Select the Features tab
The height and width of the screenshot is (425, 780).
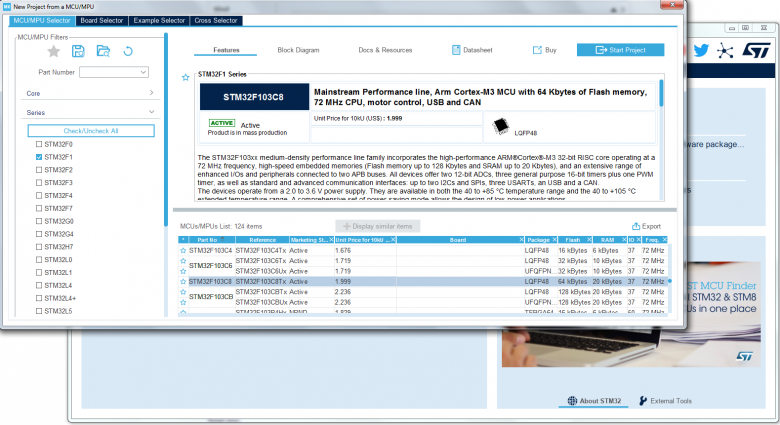pyautogui.click(x=226, y=50)
